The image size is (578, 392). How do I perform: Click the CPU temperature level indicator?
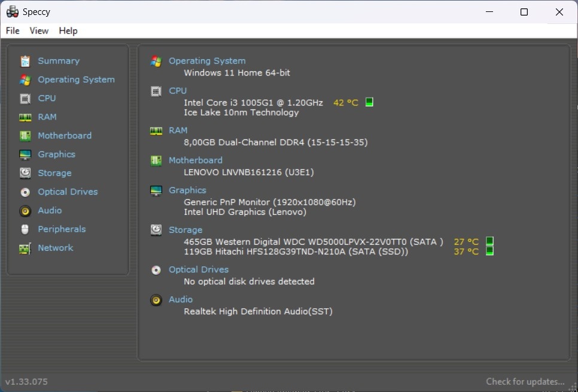369,102
